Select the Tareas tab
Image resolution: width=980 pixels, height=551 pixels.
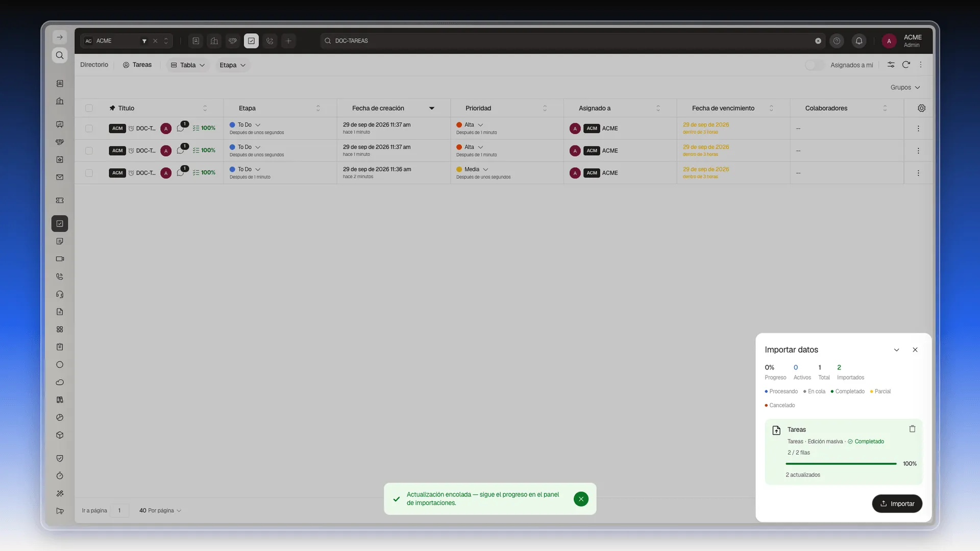point(137,65)
